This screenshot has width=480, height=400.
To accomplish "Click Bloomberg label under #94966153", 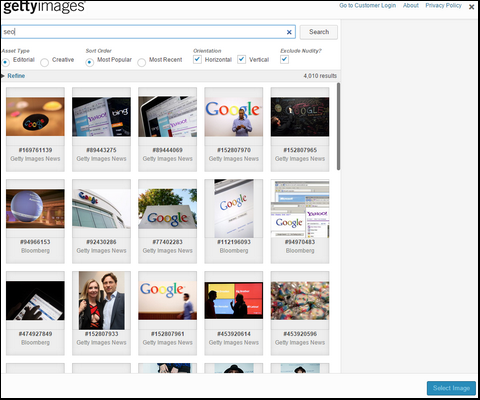I will [35, 251].
